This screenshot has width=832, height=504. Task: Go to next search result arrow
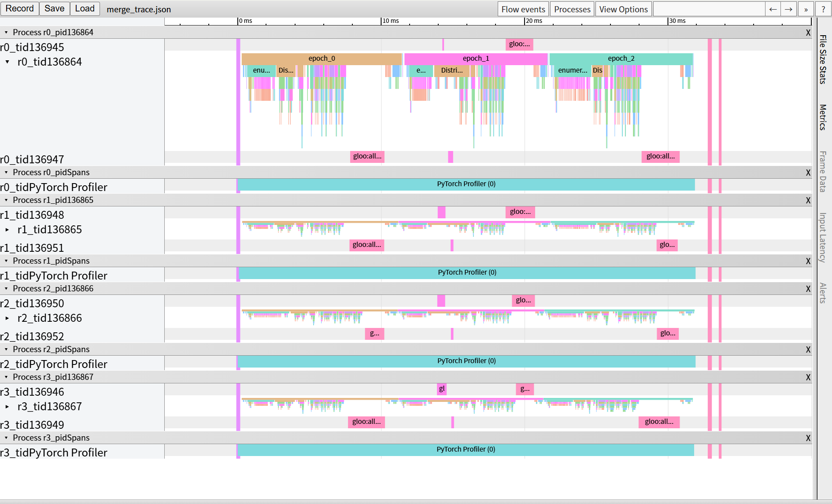(788, 9)
